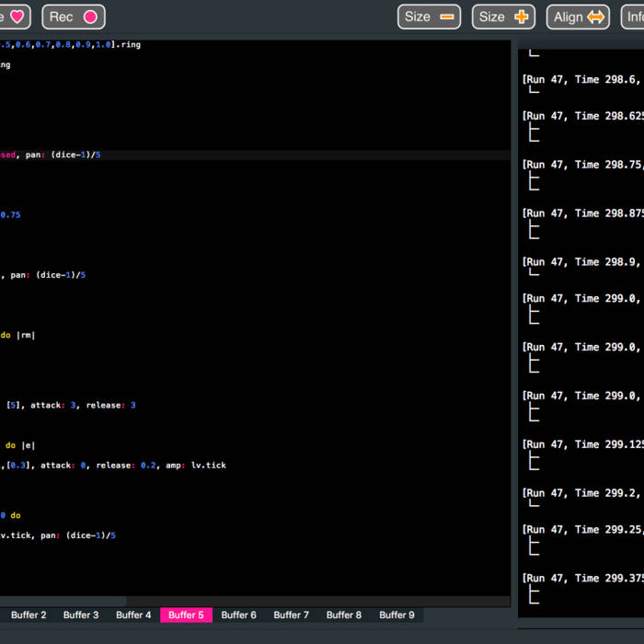Switch to the Buffer 3 tab
This screenshot has width=644, height=644.
(80, 615)
